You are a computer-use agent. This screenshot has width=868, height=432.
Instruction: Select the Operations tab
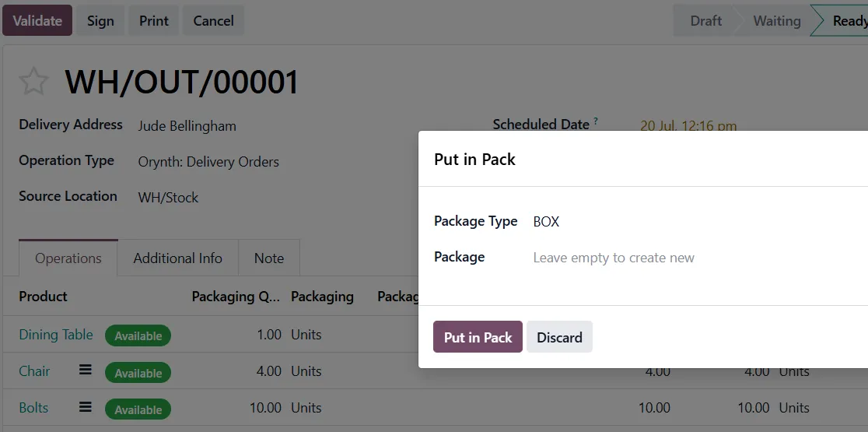(x=68, y=258)
